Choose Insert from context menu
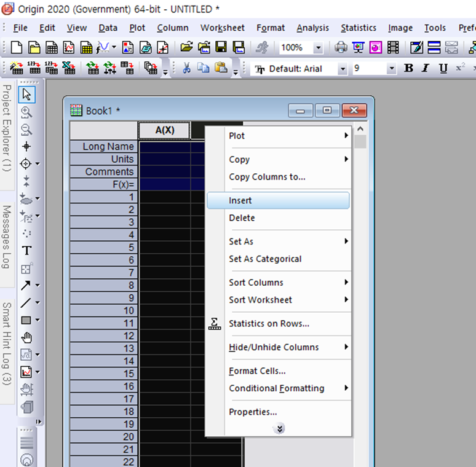 pos(278,200)
